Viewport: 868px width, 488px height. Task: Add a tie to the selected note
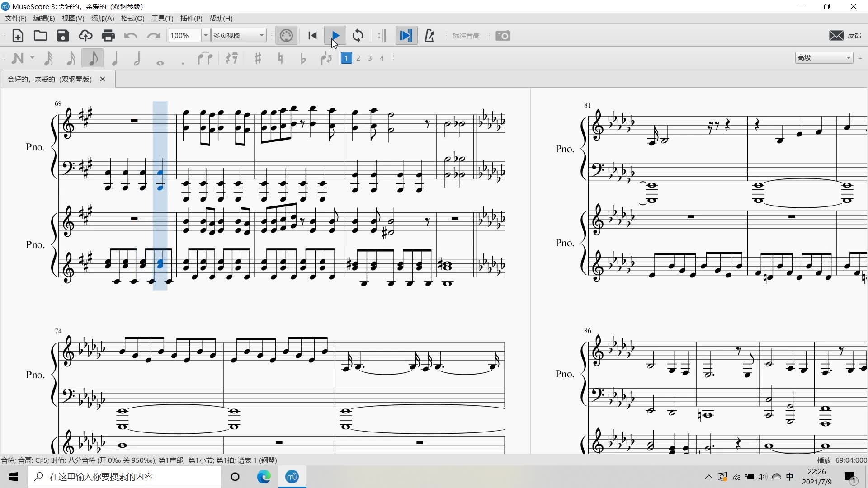[x=205, y=58]
